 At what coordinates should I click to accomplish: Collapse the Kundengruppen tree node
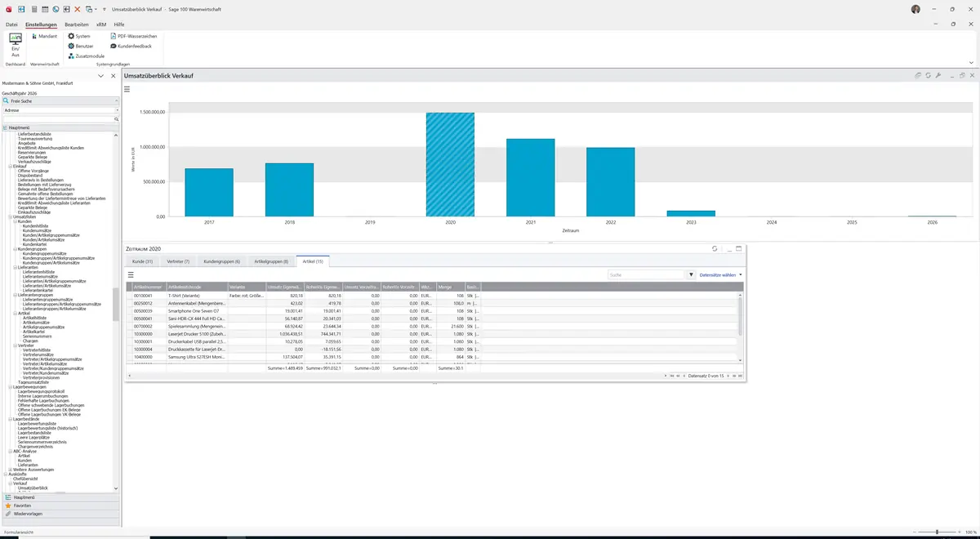click(14, 249)
